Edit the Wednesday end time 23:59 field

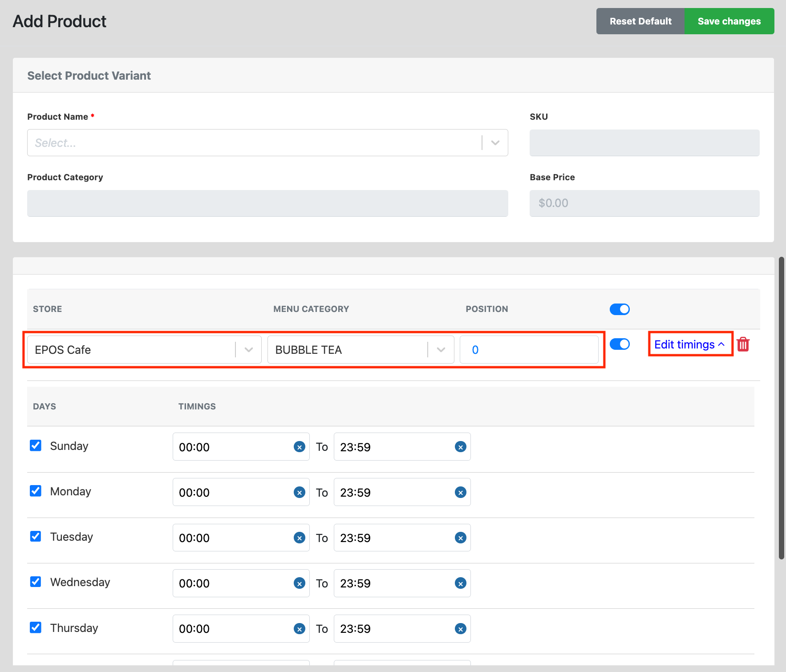pos(402,583)
